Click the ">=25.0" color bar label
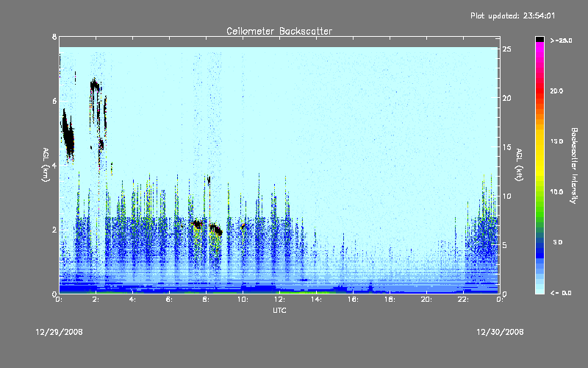This screenshot has width=588, height=368. tap(561, 40)
